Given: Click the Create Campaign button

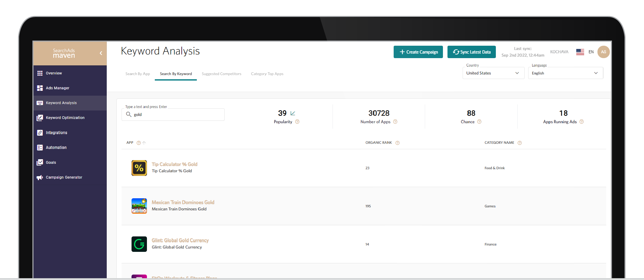Looking at the screenshot, I should (x=418, y=52).
